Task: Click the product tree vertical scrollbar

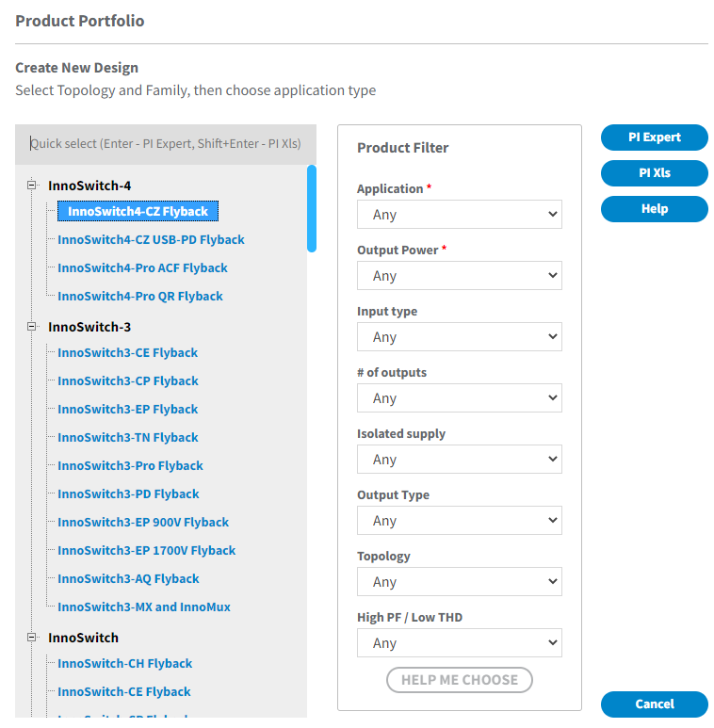Action: (312, 209)
